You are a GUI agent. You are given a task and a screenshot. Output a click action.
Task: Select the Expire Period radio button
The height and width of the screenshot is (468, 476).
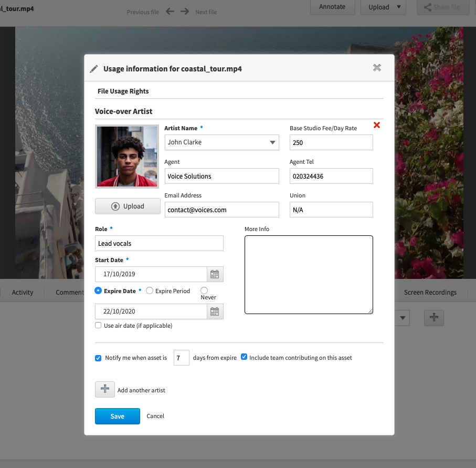[x=150, y=290]
